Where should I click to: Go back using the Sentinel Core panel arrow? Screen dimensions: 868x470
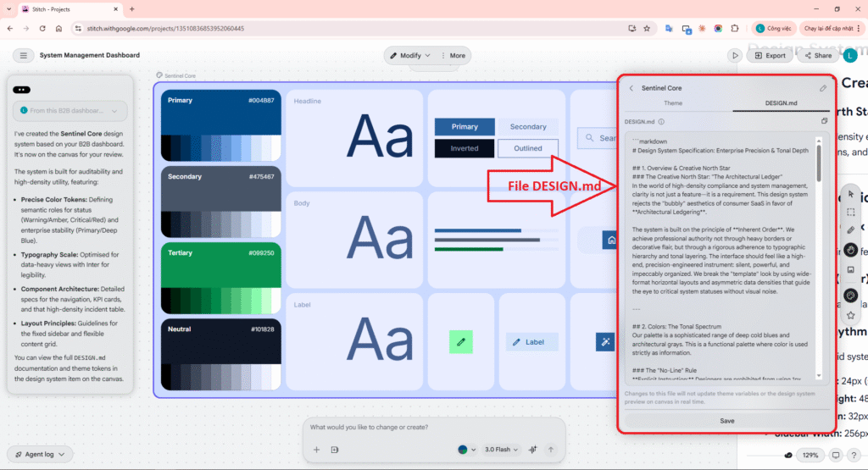click(x=631, y=88)
